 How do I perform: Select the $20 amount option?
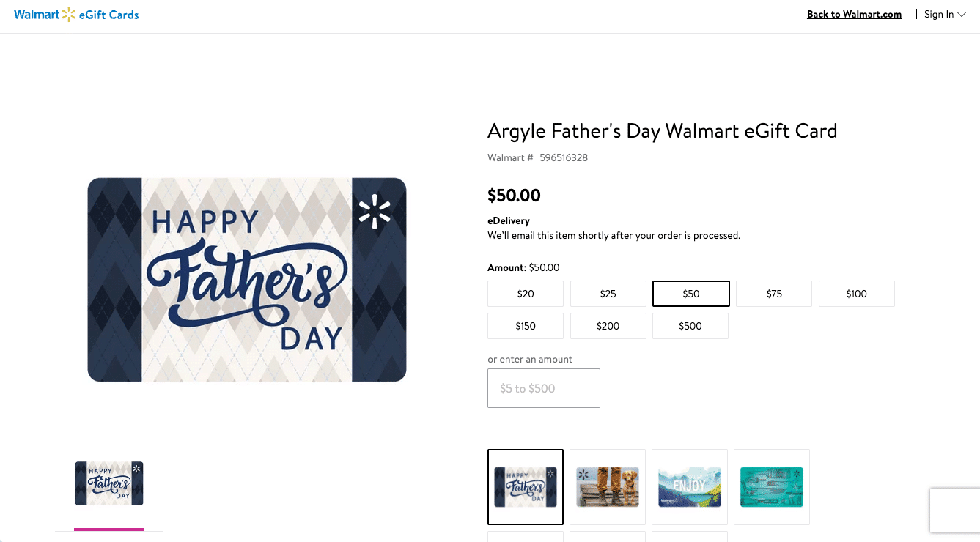[x=525, y=293]
